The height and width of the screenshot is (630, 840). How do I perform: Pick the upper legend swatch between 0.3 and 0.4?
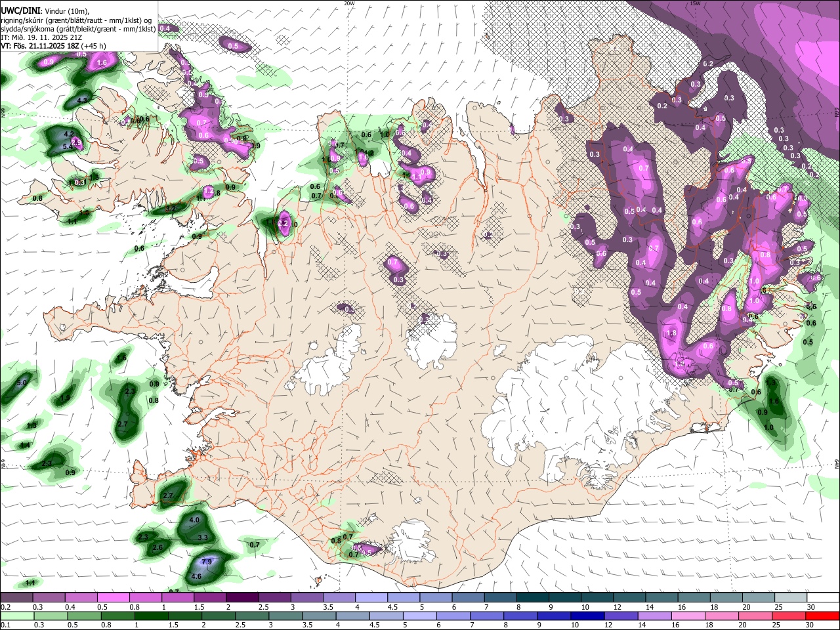[49, 598]
